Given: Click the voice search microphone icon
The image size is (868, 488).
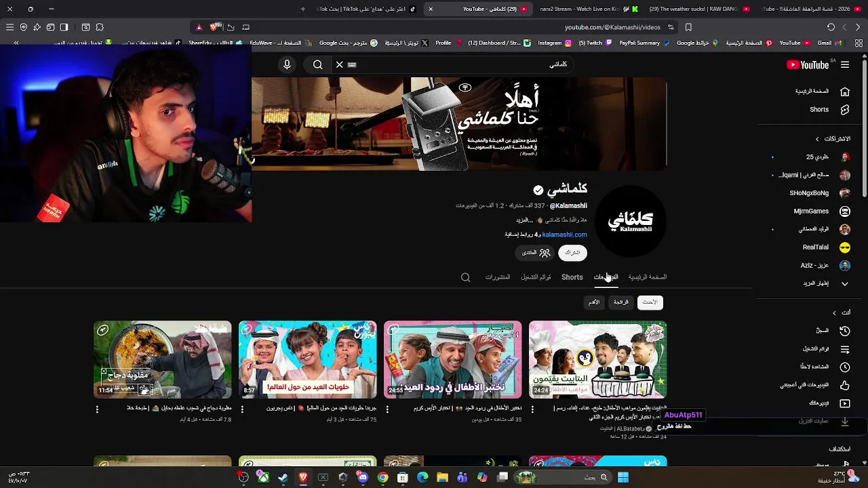Looking at the screenshot, I should pos(287,64).
